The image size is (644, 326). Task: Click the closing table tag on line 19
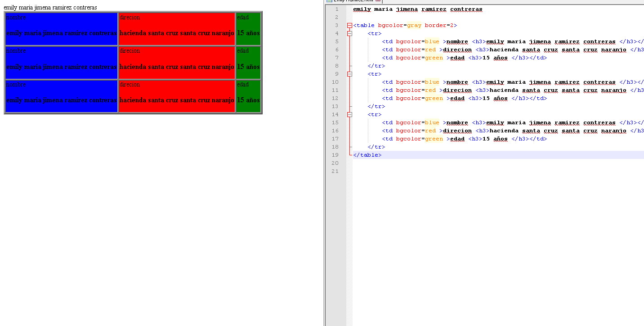[367, 155]
